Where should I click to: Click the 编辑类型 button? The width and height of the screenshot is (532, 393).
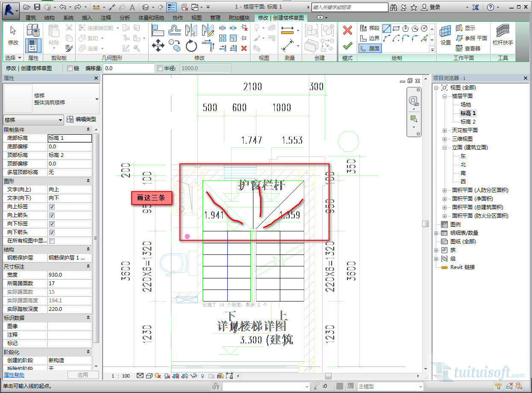[82, 120]
